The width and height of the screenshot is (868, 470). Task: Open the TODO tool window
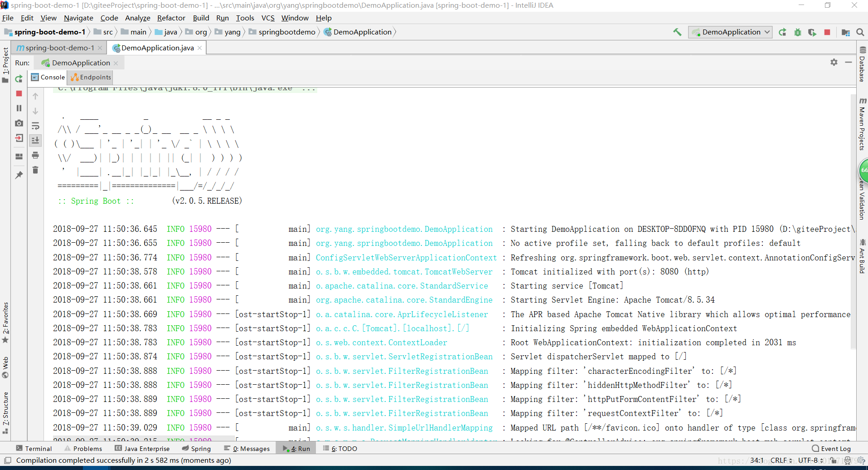(x=340, y=448)
